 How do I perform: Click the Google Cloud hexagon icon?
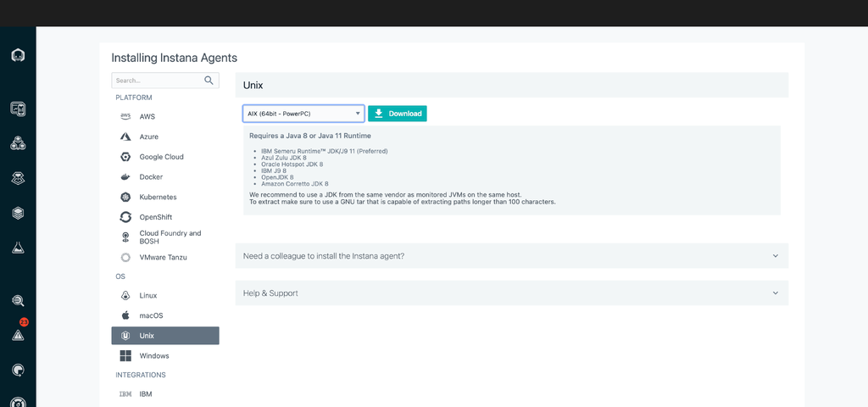click(125, 157)
